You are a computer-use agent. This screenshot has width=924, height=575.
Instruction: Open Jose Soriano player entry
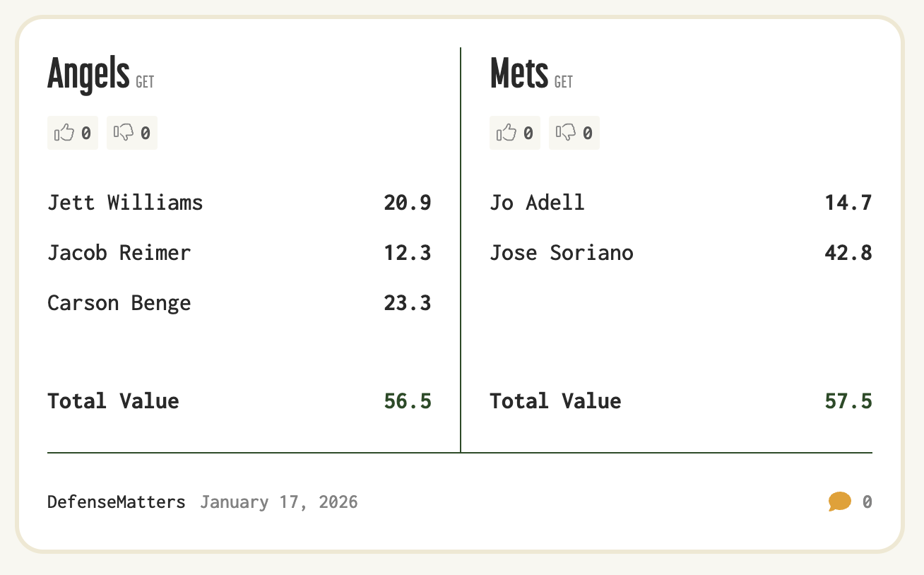pos(561,253)
